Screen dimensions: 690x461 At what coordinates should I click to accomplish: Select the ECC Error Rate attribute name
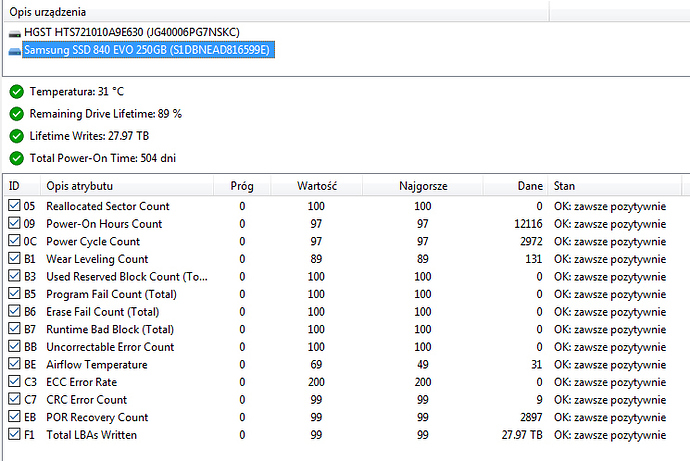(x=81, y=382)
